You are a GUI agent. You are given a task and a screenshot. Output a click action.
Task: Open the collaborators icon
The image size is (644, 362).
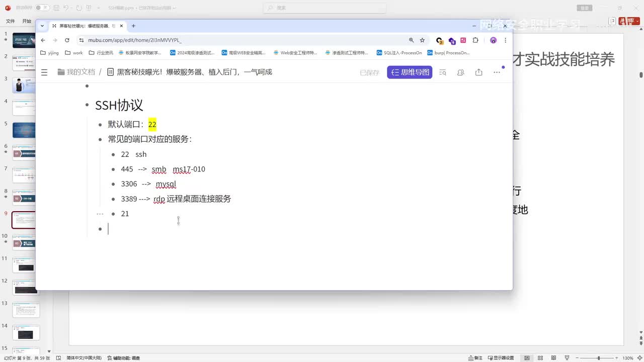[x=460, y=72]
